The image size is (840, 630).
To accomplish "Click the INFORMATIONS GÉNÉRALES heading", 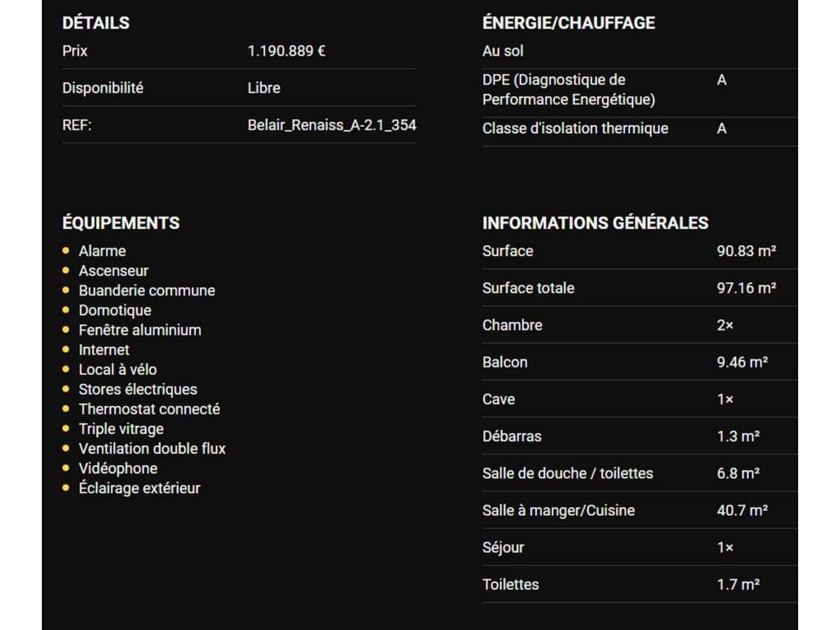I will click(595, 222).
